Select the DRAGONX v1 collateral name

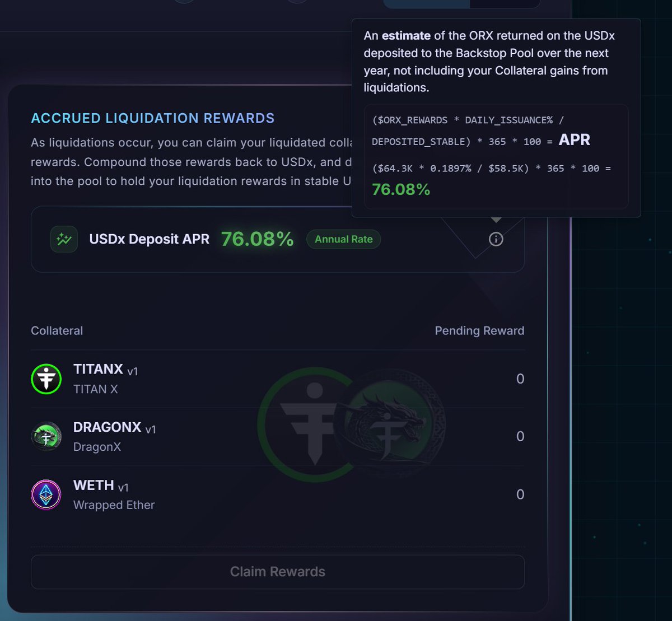[115, 427]
